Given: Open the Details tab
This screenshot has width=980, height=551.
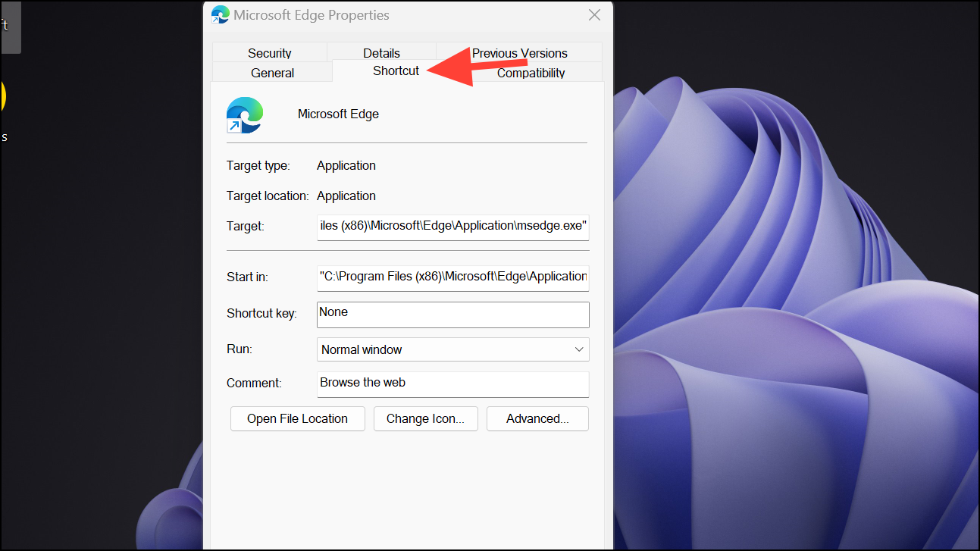Looking at the screenshot, I should (x=381, y=53).
